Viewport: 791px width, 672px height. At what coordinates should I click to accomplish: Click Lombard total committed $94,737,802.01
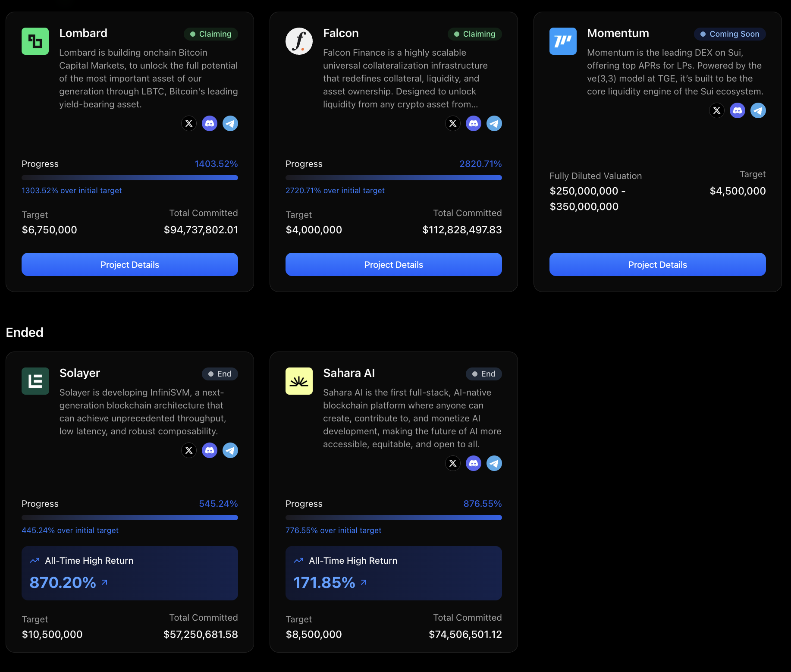click(x=201, y=230)
